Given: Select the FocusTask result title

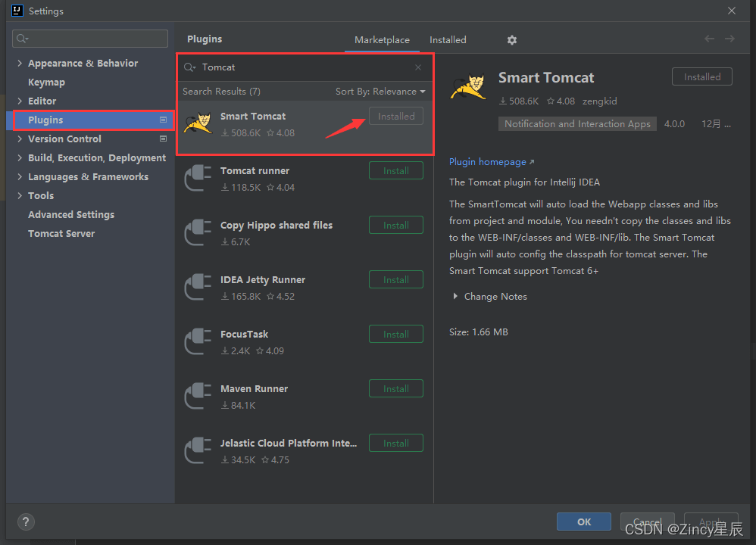Looking at the screenshot, I should [244, 335].
